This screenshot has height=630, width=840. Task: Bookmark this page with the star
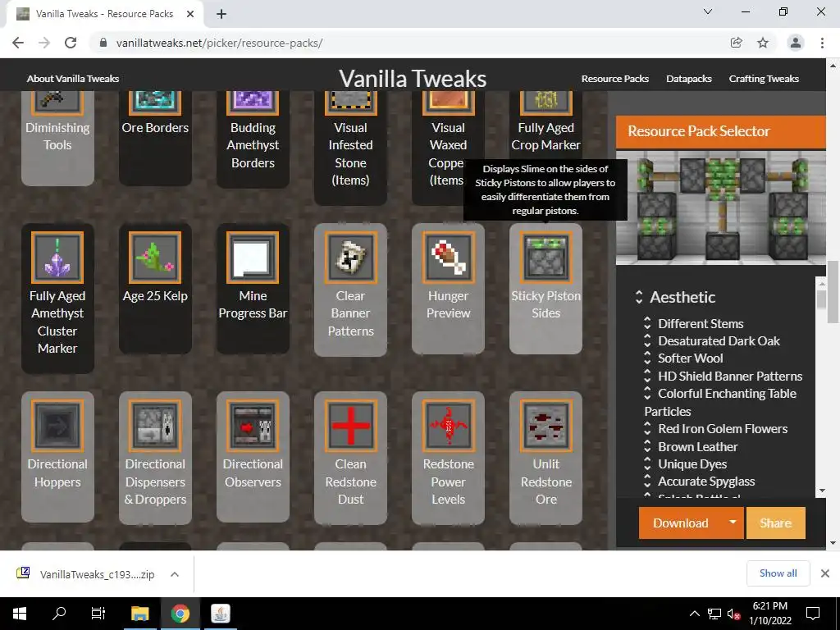(x=763, y=43)
